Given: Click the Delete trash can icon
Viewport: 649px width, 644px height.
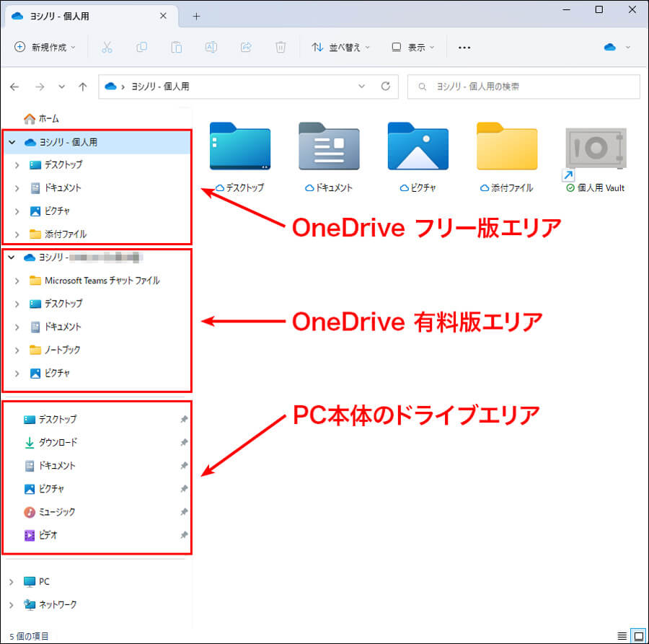Looking at the screenshot, I should tap(281, 48).
